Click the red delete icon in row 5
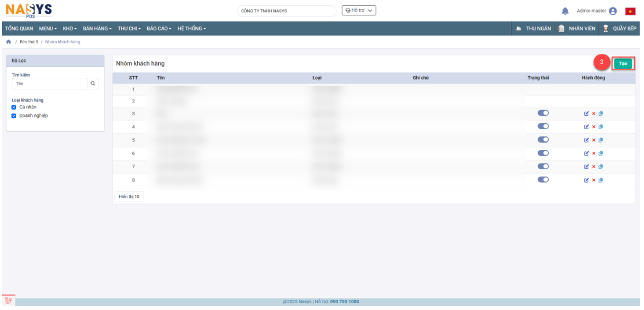This screenshot has height=310, width=644. point(594,140)
